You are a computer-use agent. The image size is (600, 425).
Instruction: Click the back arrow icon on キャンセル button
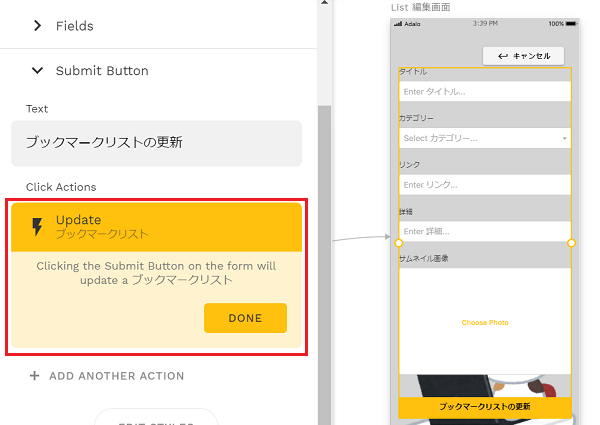[503, 56]
